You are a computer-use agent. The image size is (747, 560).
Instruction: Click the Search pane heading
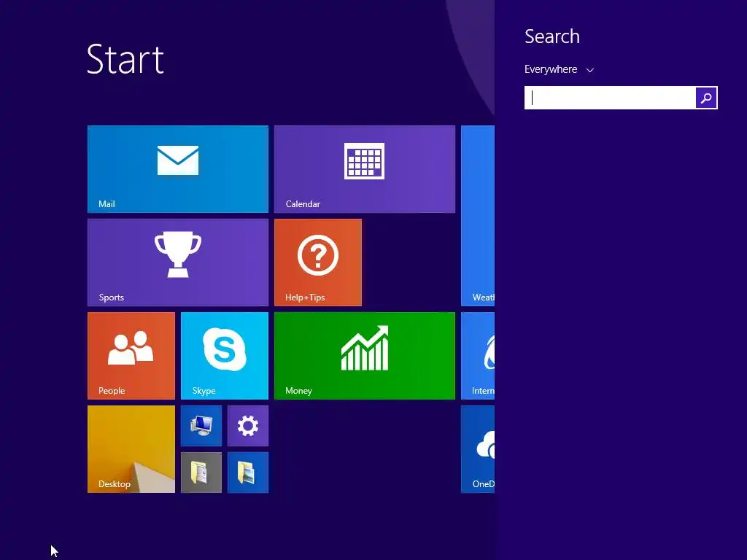click(x=552, y=36)
